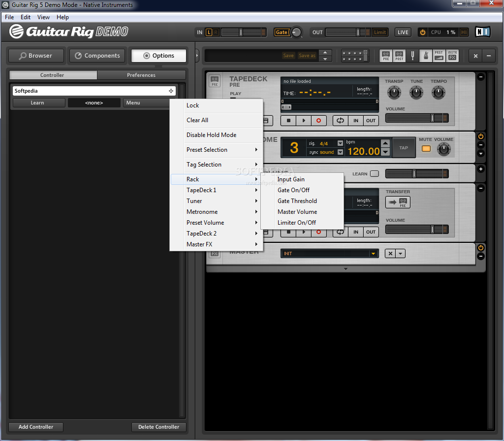504x441 pixels.
Task: Open the virtual rack controller grid icon
Action: point(355,56)
